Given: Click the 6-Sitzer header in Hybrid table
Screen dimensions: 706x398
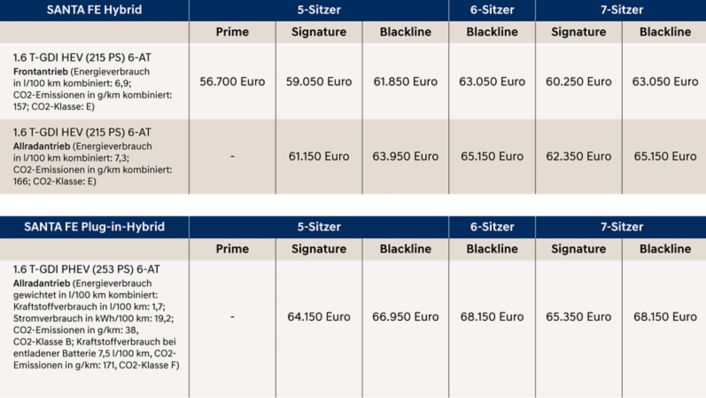Looking at the screenshot, I should 492,10.
